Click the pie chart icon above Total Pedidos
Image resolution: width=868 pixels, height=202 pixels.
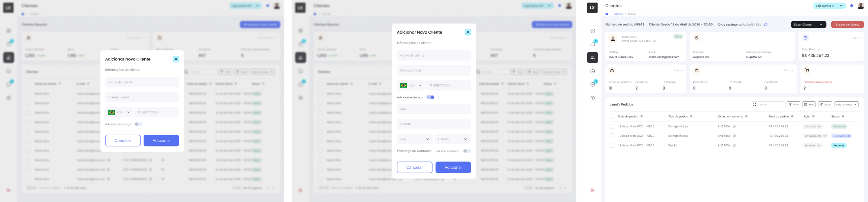[x=806, y=38]
